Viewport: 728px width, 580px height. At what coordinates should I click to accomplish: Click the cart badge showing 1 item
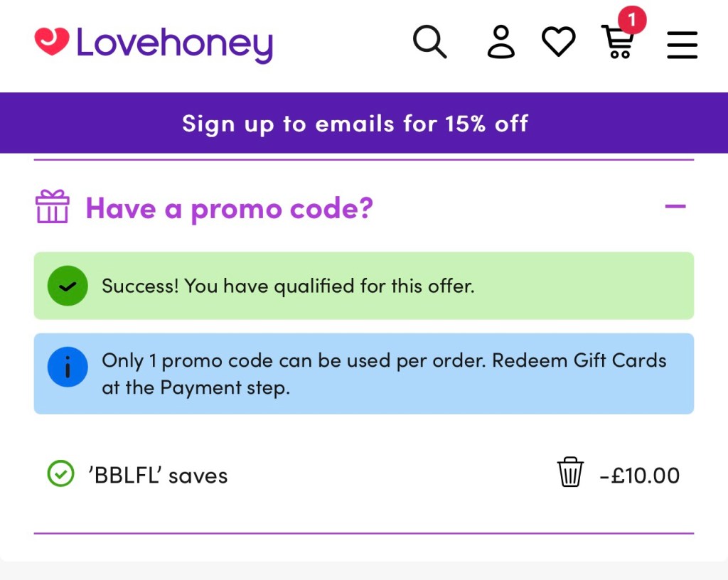pos(631,21)
